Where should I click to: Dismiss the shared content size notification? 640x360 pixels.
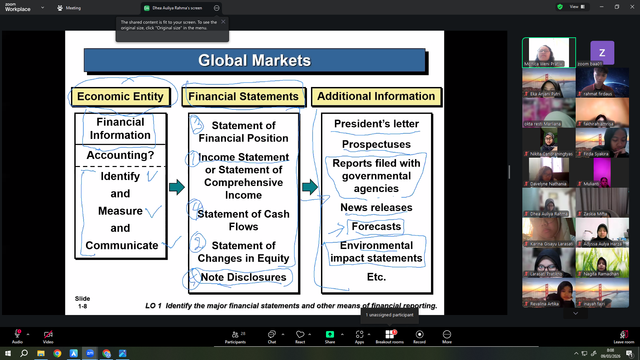[x=223, y=22]
